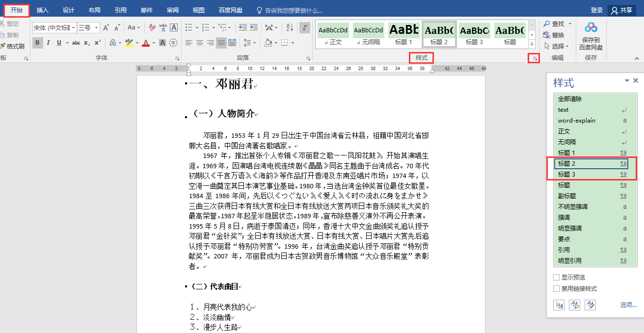Toggle subscript formatting
This screenshot has height=333, width=644.
point(87,43)
